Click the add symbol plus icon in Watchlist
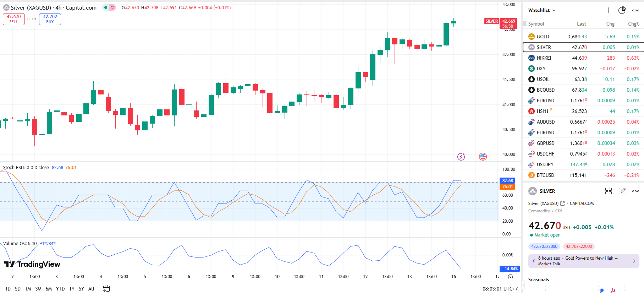This screenshot has width=644, height=293. [609, 10]
